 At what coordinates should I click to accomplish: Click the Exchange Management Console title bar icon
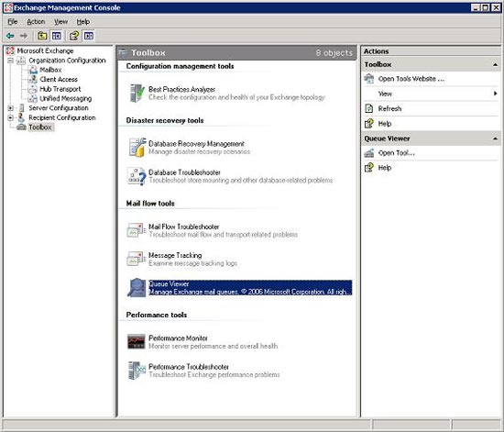pyautogui.click(x=8, y=7)
